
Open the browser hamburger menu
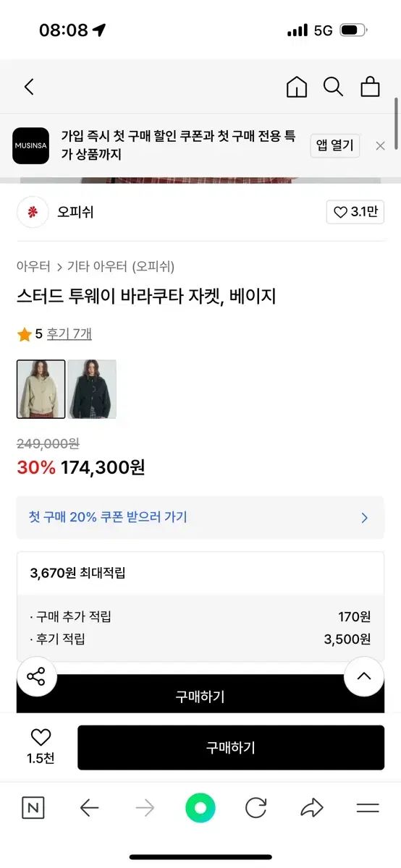tap(368, 808)
